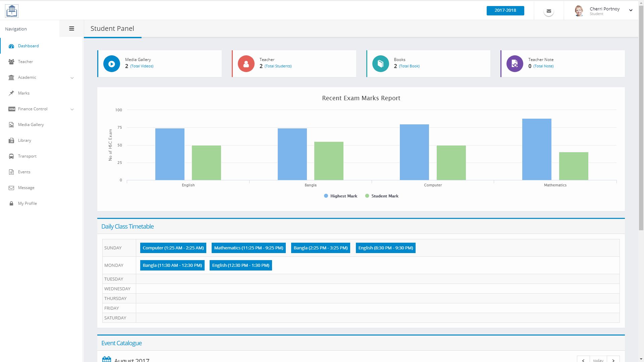Click the purple Teacher Note icon
The image size is (644, 362).
click(x=515, y=64)
